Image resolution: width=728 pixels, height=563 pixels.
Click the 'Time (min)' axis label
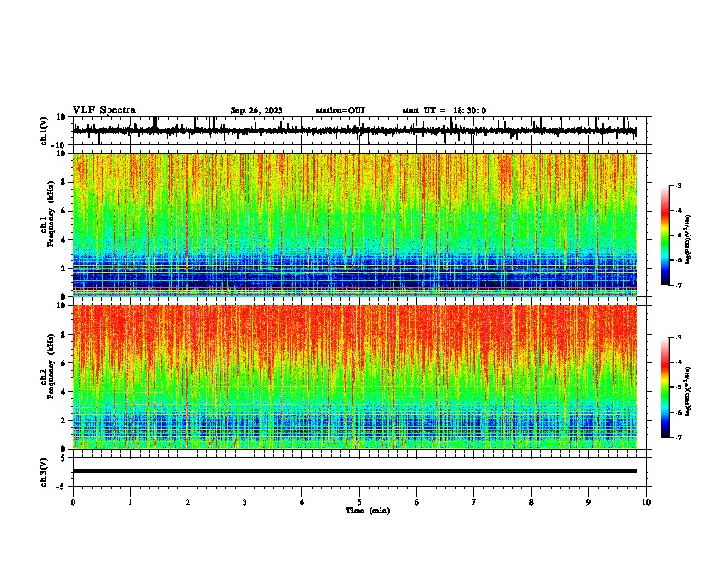point(368,511)
